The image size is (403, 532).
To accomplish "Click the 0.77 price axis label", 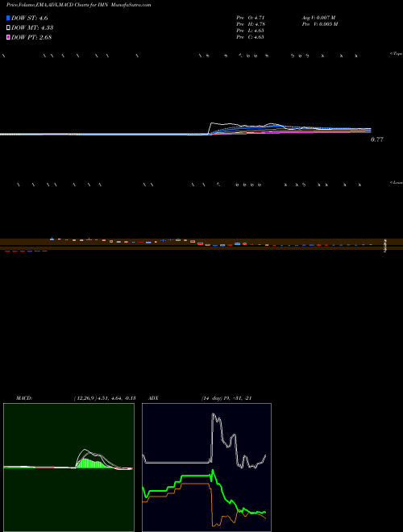I will tap(377, 139).
